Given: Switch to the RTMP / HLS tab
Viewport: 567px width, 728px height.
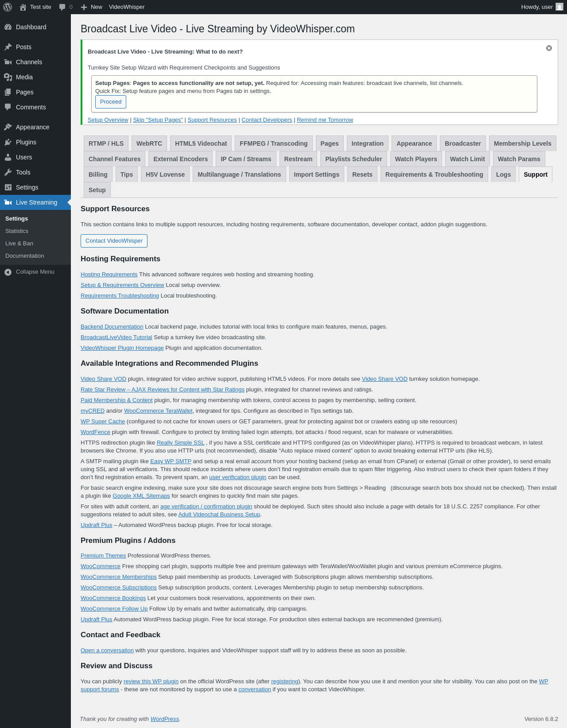Looking at the screenshot, I should tap(106, 143).
